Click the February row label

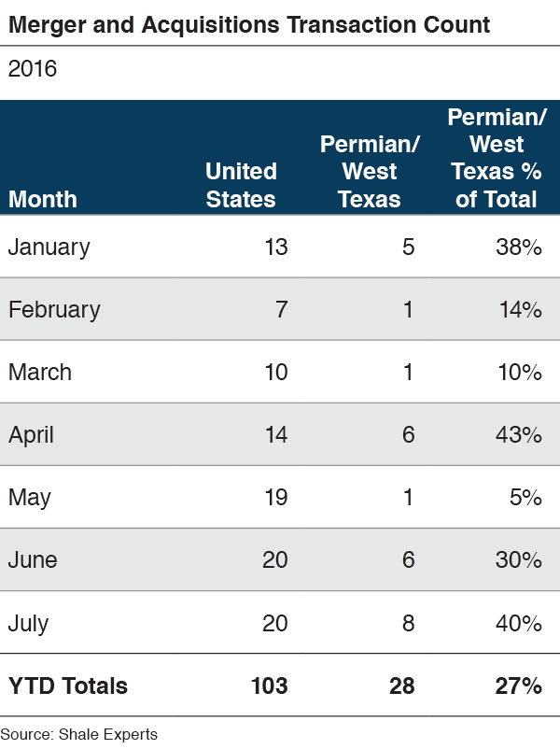54,309
